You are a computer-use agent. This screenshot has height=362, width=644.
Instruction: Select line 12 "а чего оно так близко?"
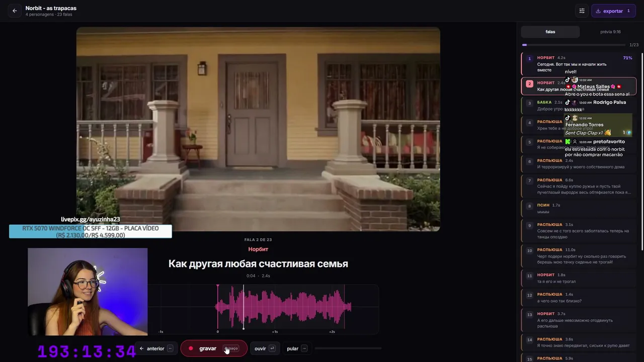579,298
